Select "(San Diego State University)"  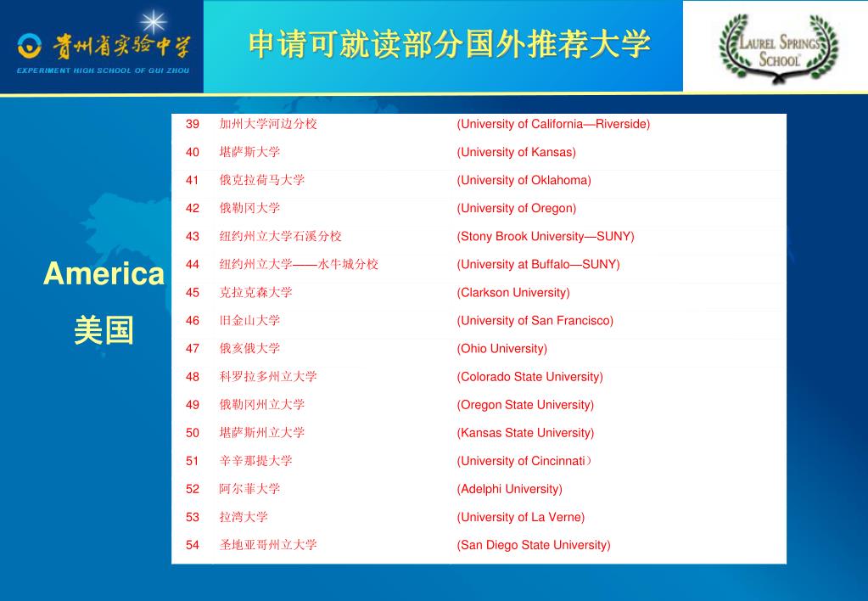coord(534,545)
